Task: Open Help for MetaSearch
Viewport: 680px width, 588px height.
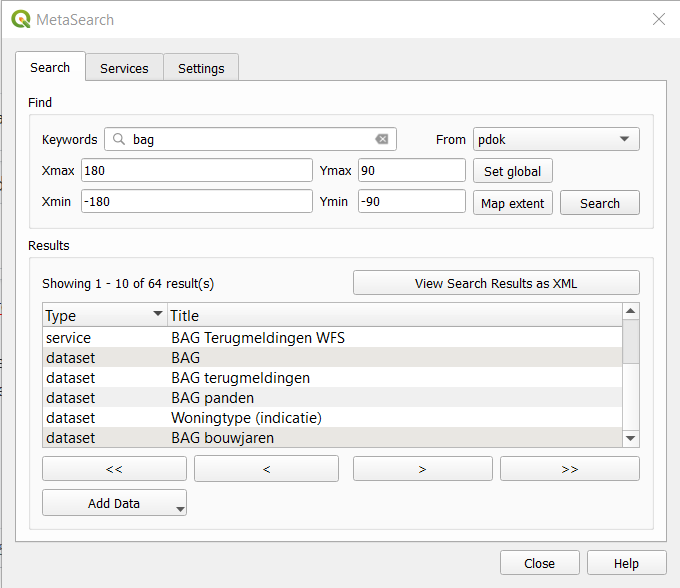Action: point(627,563)
